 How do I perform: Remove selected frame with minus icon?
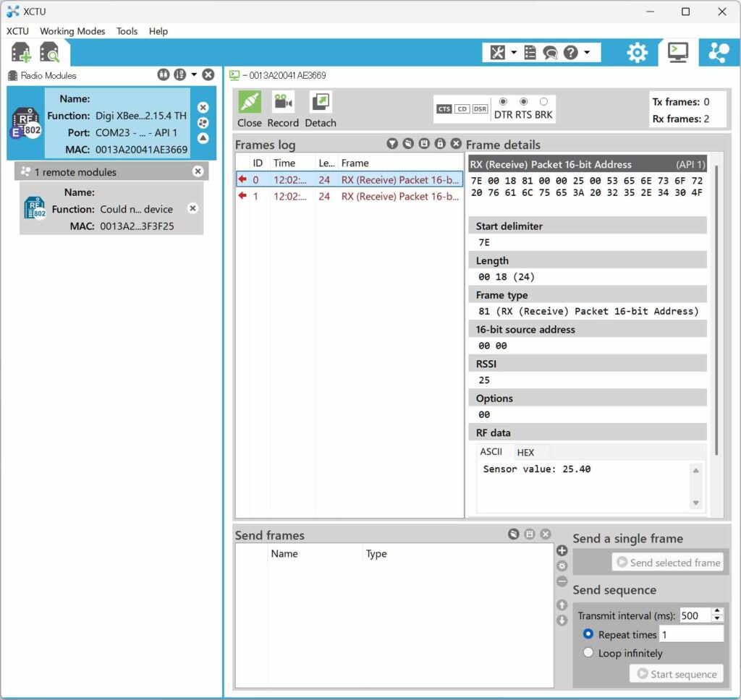tap(562, 581)
